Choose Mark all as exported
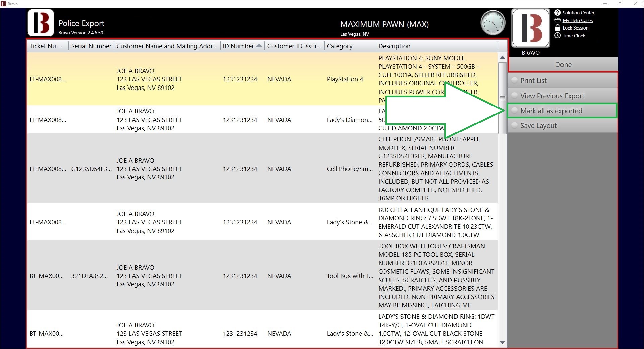Viewport: 644px width, 349px height. [x=562, y=111]
